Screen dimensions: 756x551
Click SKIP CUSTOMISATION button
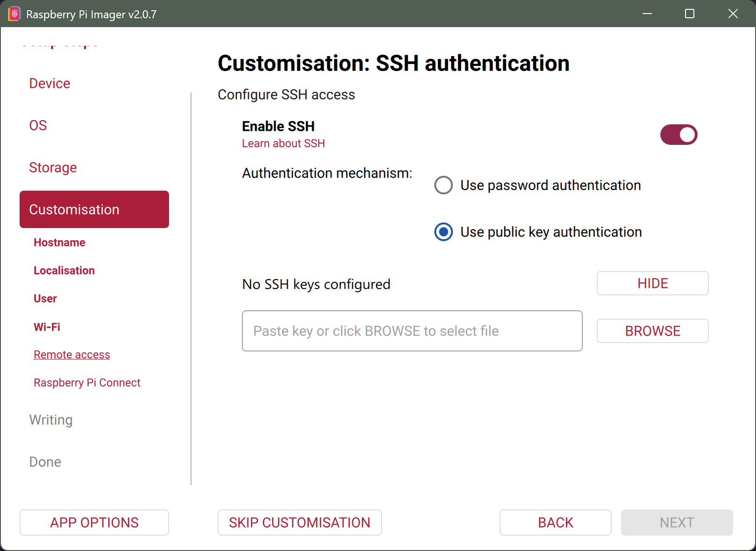click(x=299, y=522)
